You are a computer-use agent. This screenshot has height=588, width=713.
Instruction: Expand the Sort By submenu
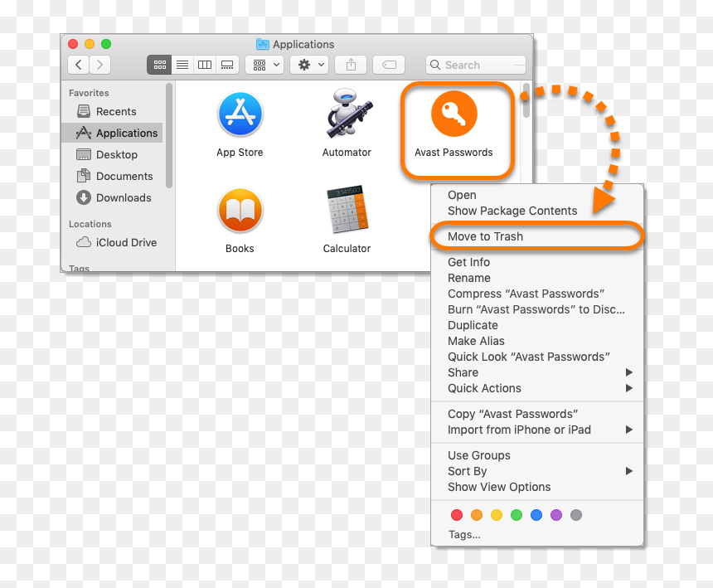click(x=537, y=471)
